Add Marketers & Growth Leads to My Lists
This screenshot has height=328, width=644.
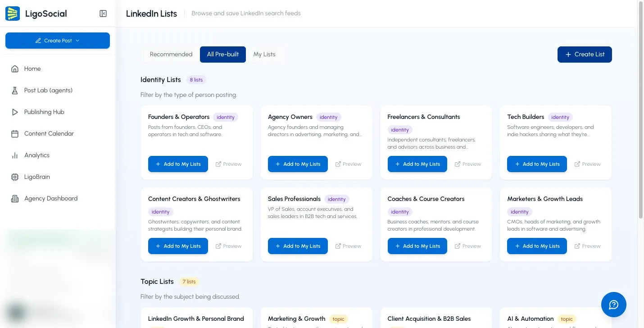(x=537, y=246)
